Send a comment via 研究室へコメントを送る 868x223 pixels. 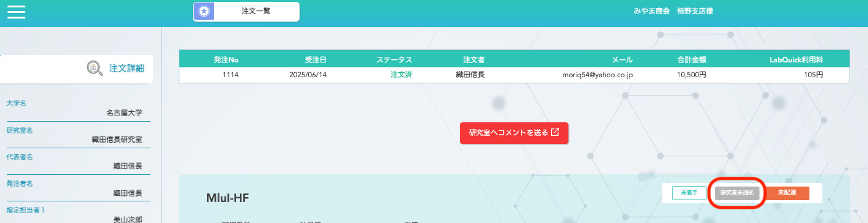[514, 133]
